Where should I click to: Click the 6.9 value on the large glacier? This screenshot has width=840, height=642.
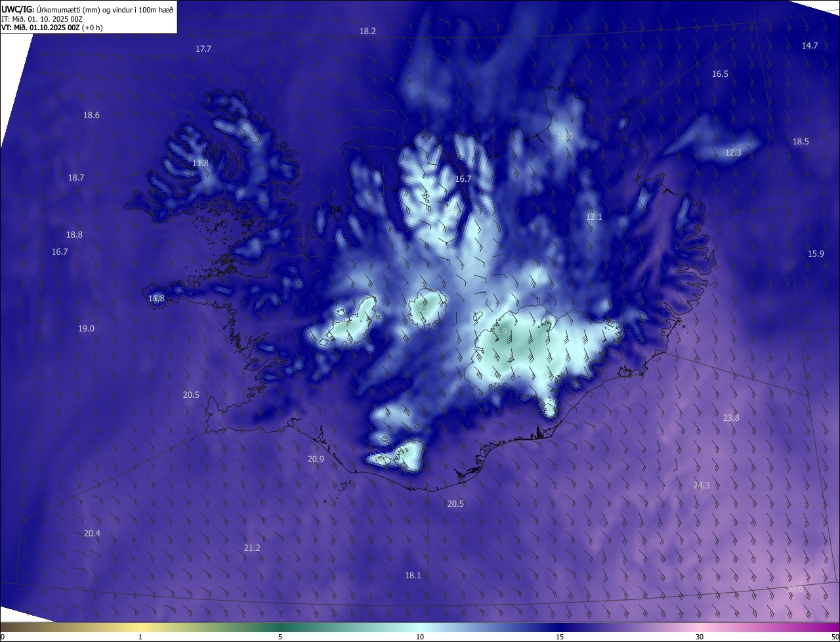click(x=501, y=332)
